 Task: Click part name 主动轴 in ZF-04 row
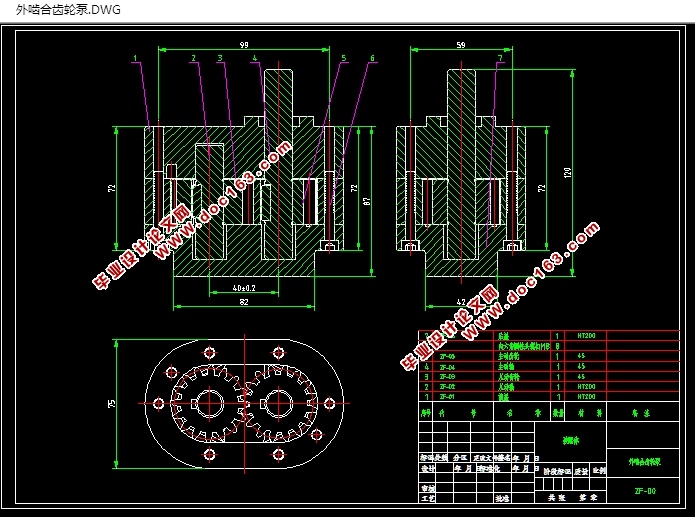(x=506, y=367)
